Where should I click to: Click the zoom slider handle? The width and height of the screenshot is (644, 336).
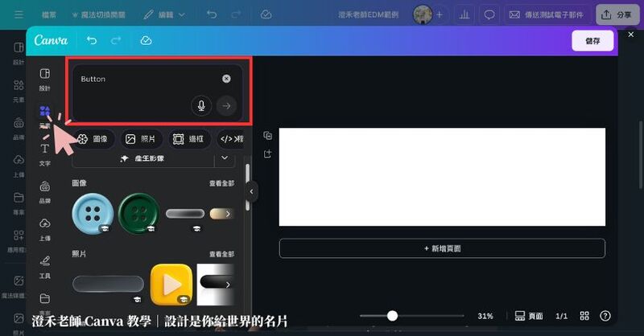[392, 315]
